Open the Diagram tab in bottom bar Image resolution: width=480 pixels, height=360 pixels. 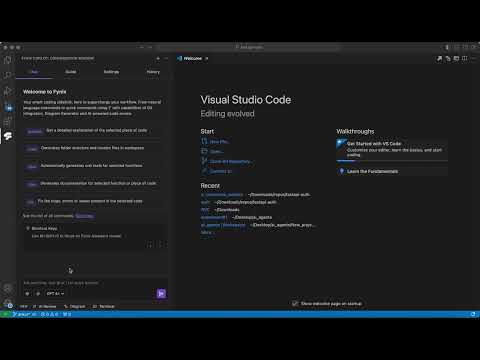(75, 306)
